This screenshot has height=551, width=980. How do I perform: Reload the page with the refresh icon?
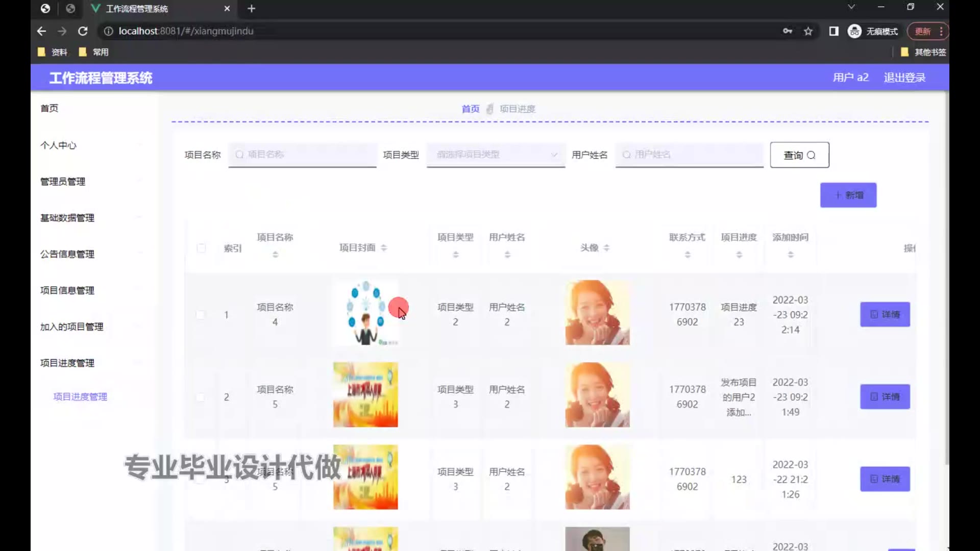(83, 31)
